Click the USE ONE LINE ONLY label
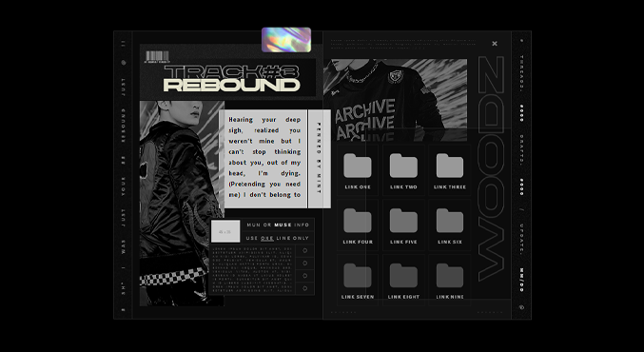The image size is (644, 352). [x=278, y=238]
